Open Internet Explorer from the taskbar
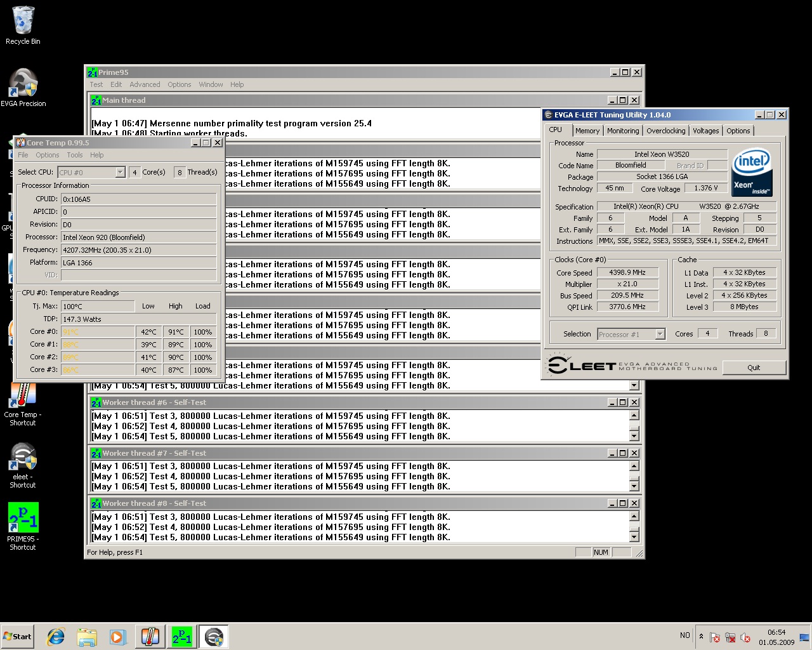 pos(56,637)
